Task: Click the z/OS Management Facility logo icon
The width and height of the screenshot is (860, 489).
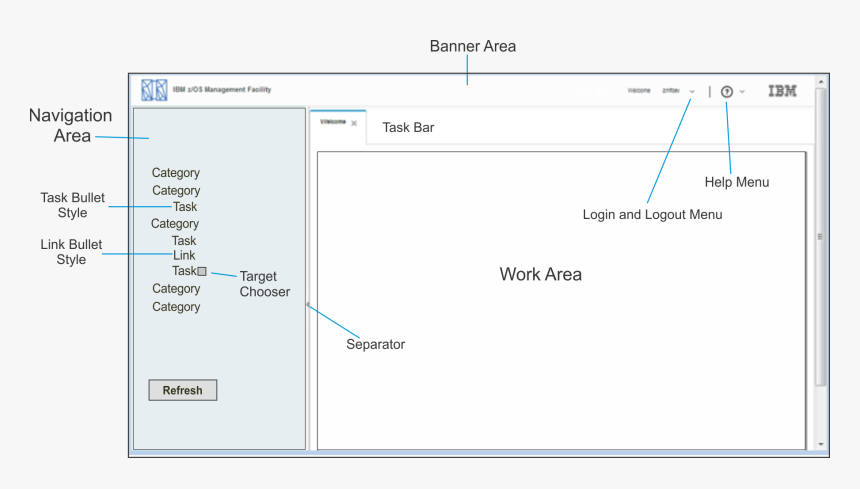Action: tap(154, 90)
